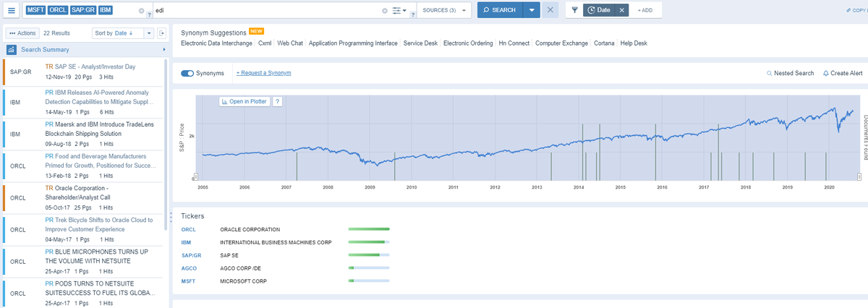Change Sort by Date ordering
The width and height of the screenshot is (868, 308).
click(x=118, y=33)
